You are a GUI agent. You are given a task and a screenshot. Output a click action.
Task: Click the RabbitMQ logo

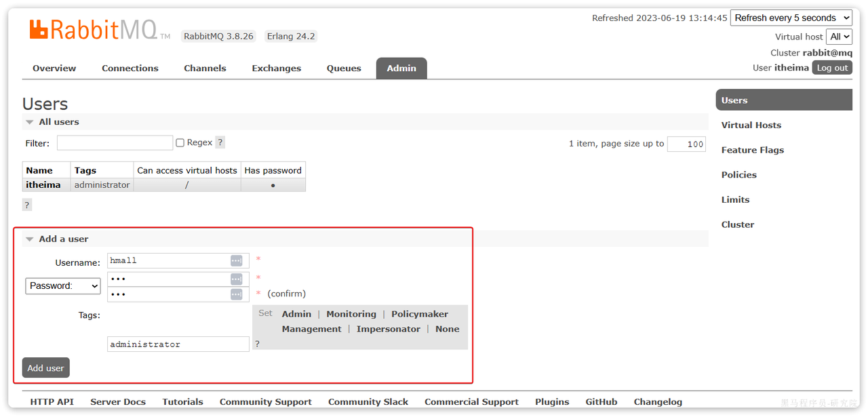click(100, 30)
